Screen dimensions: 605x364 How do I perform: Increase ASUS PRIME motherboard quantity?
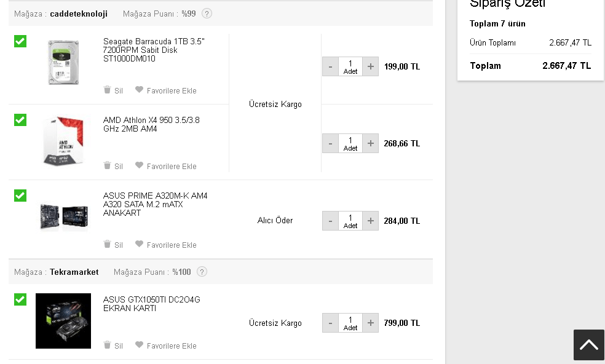370,221
